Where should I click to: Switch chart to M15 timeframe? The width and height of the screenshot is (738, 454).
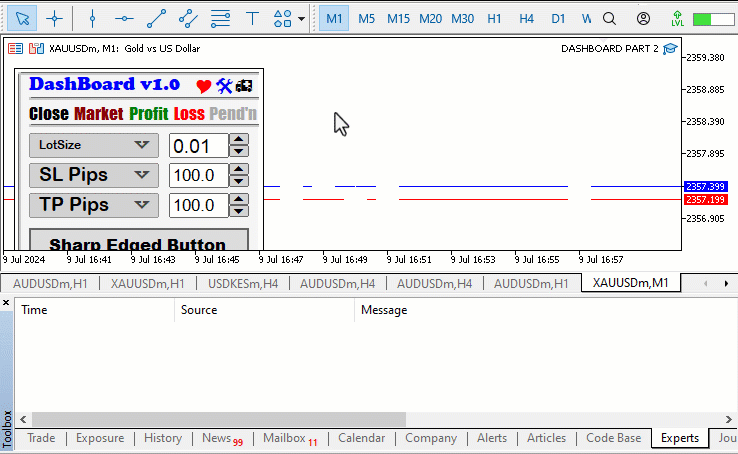(x=398, y=18)
